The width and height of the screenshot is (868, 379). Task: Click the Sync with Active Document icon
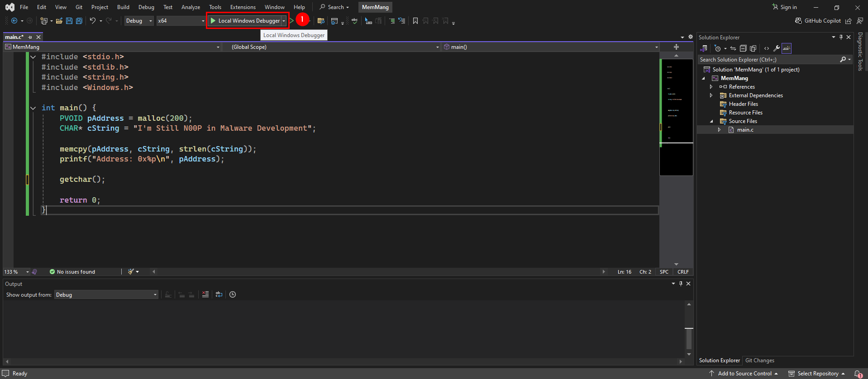click(733, 48)
